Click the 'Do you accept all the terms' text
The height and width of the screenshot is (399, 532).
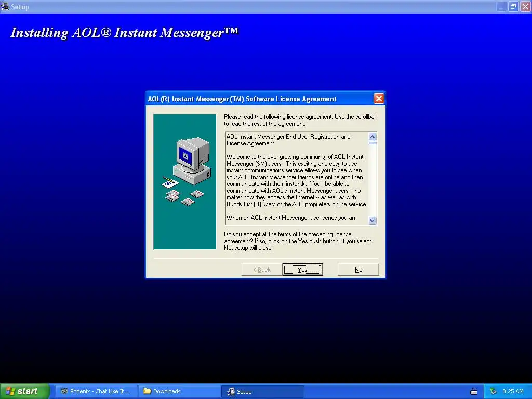click(x=297, y=241)
